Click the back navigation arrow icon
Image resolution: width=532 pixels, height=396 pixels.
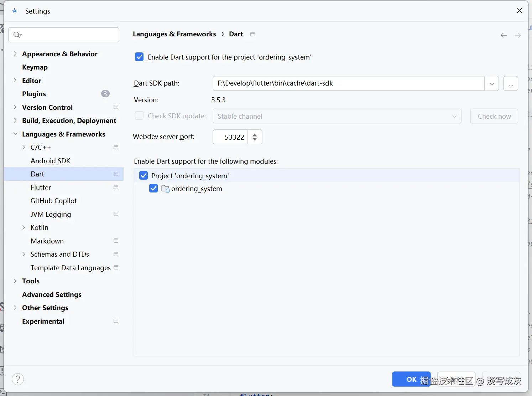tap(504, 35)
